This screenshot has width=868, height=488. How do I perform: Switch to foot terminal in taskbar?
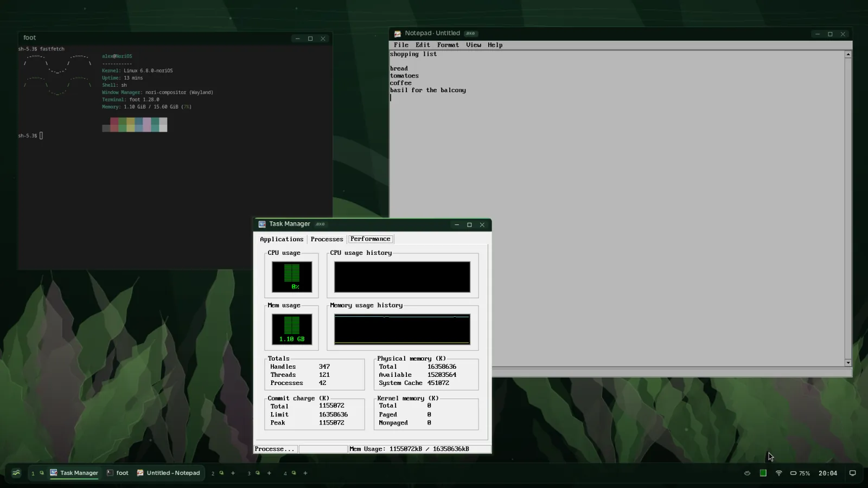pyautogui.click(x=118, y=473)
